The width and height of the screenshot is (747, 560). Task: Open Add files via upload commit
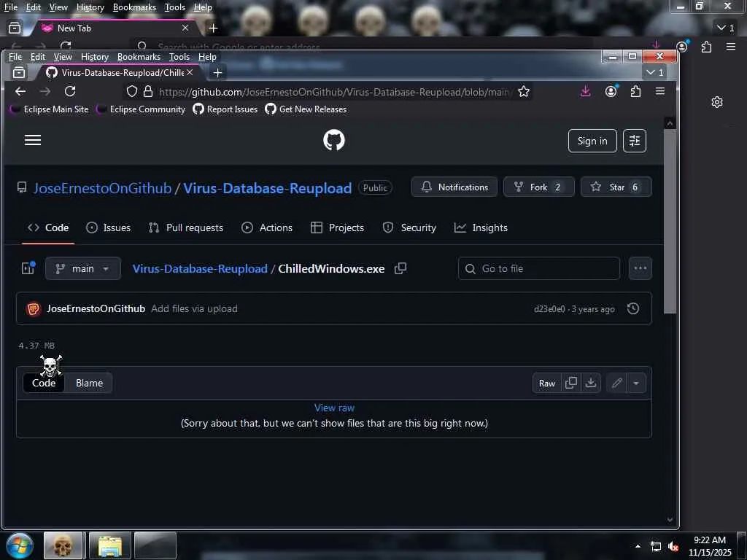(x=194, y=308)
